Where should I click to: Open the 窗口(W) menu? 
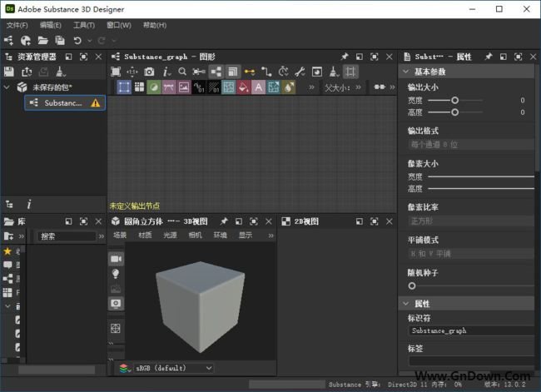click(119, 25)
